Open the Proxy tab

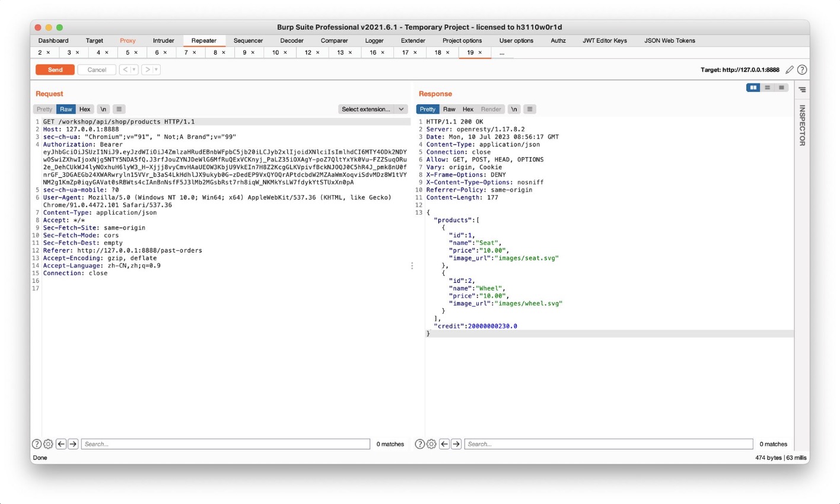tap(128, 40)
